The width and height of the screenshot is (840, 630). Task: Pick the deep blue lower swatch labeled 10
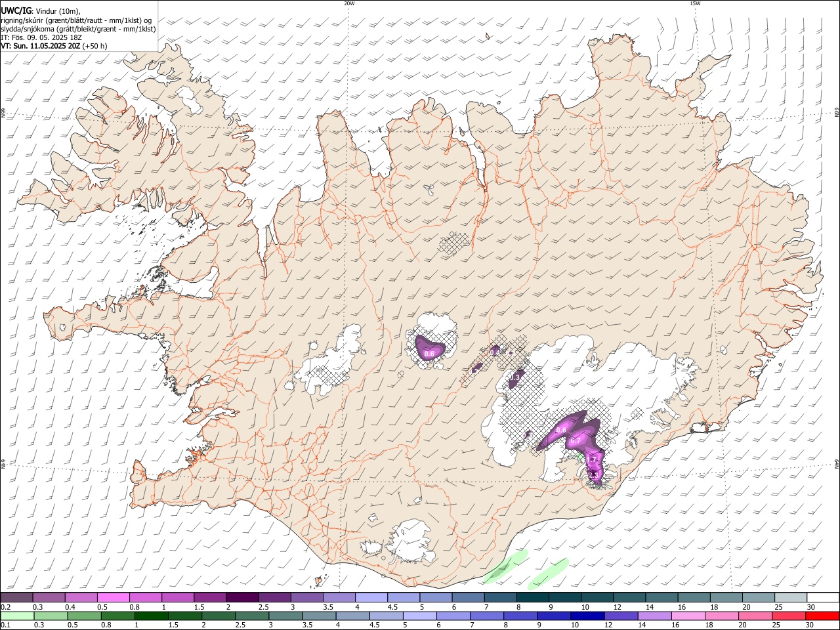588,616
